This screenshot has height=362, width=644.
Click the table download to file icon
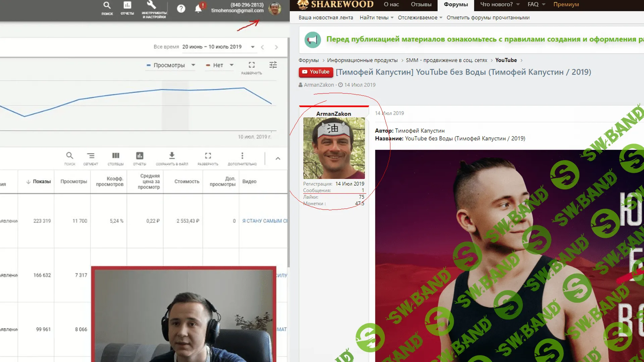(172, 156)
